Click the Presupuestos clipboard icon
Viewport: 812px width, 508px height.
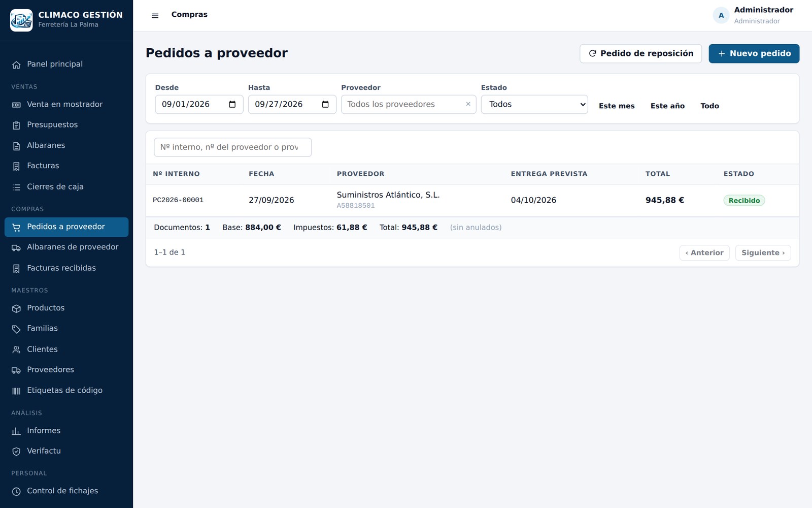[16, 125]
